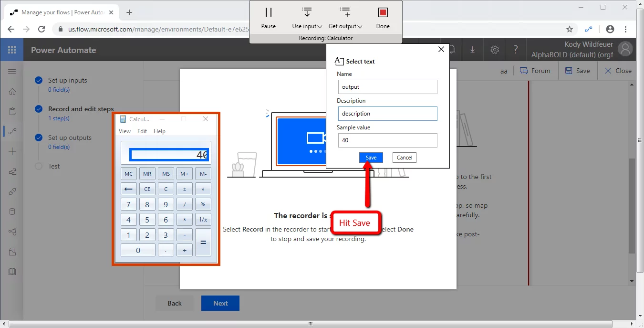Open the Power Automate app launcher waffle
Screen dimensions: 644x328
point(12,50)
